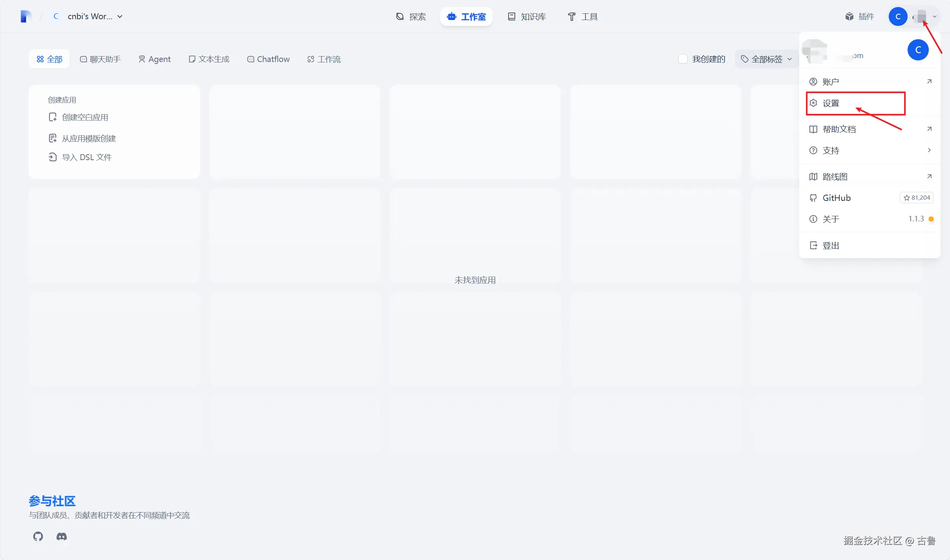Open 账户 from the user menu
This screenshot has width=950, height=560.
tap(831, 82)
